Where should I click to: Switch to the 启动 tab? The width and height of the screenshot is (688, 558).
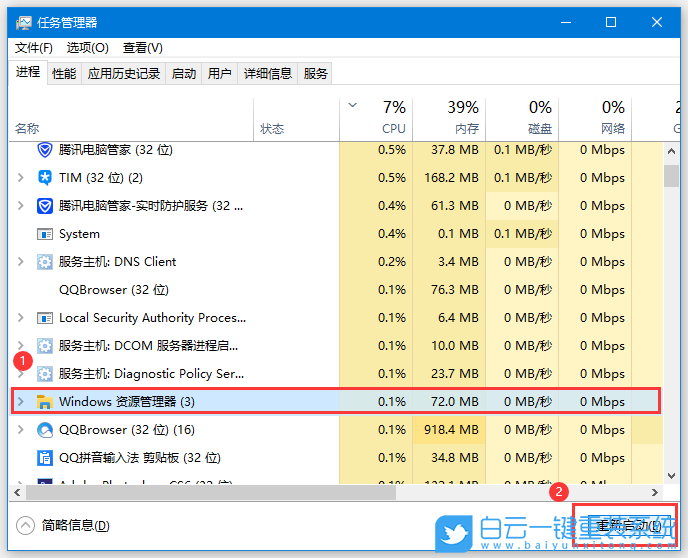tap(183, 74)
